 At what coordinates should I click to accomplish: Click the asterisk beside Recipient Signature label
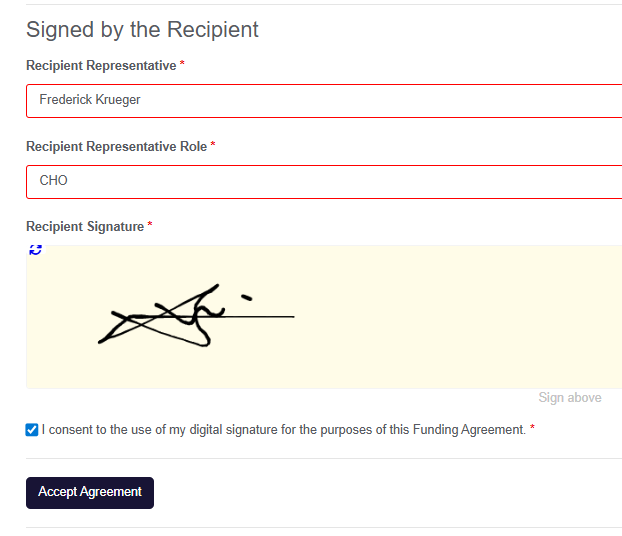coord(150,227)
